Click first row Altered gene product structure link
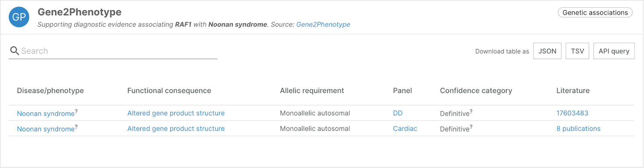The height and width of the screenshot is (168, 644). tap(176, 113)
